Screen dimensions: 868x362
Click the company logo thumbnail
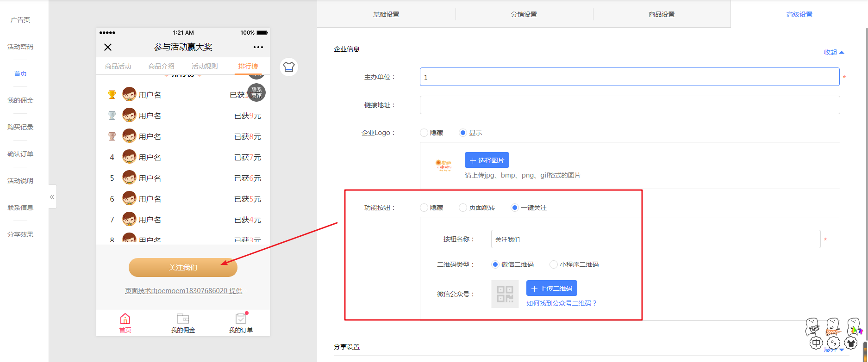pyautogui.click(x=443, y=165)
